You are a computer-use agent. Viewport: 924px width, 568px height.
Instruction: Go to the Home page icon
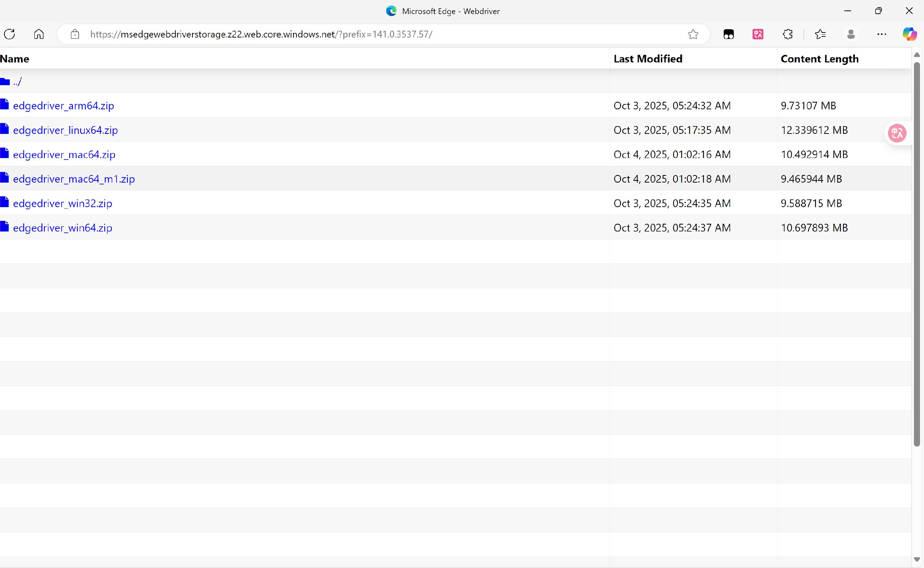(39, 34)
